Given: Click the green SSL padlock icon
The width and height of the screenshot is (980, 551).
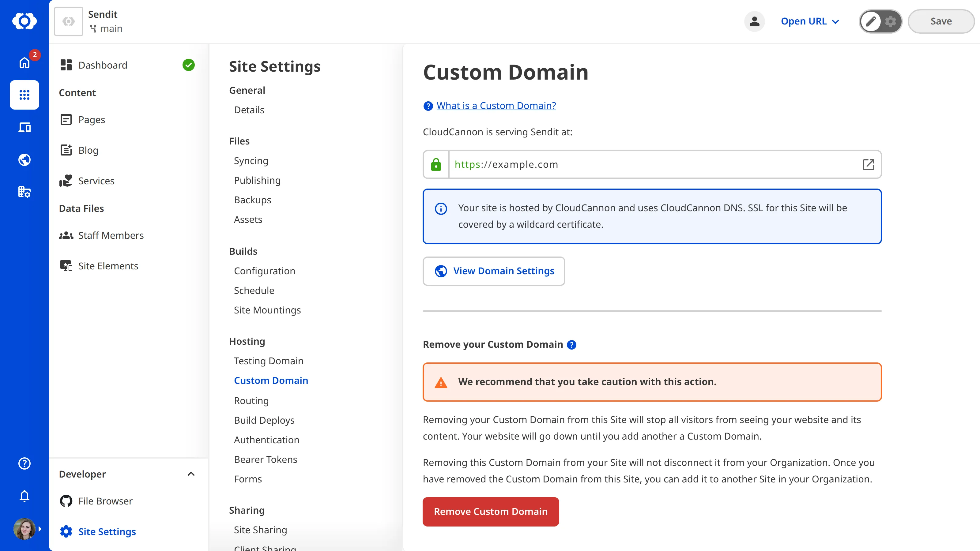Looking at the screenshot, I should click(436, 165).
